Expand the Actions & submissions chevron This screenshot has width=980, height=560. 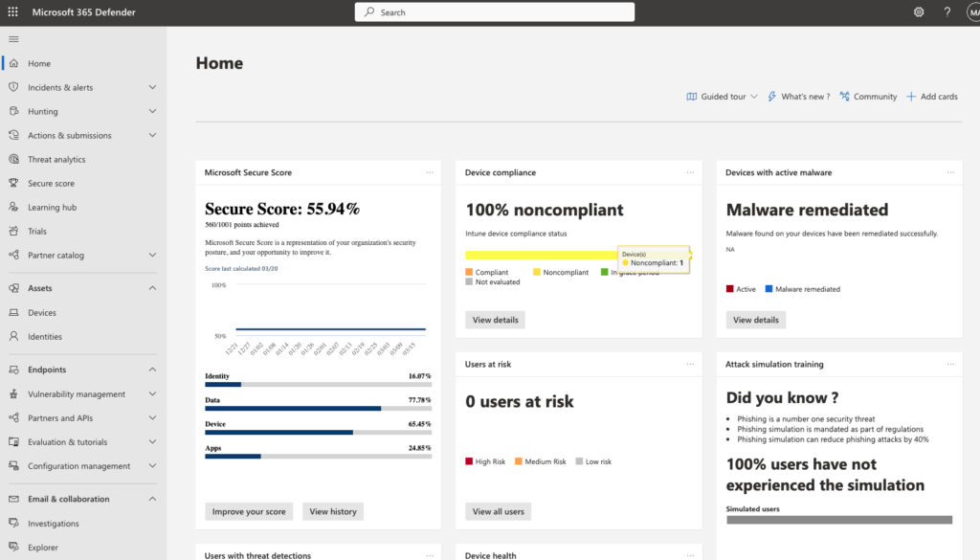tap(152, 135)
